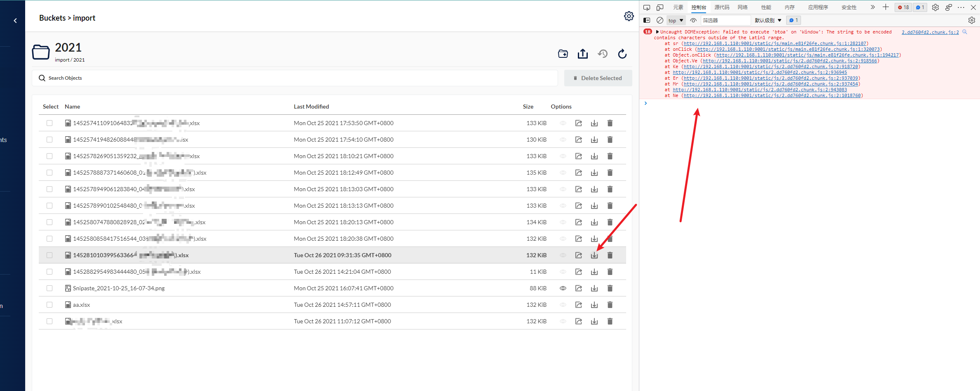Click the Delete Selected button
Image resolution: width=980 pixels, height=391 pixels.
(x=598, y=78)
